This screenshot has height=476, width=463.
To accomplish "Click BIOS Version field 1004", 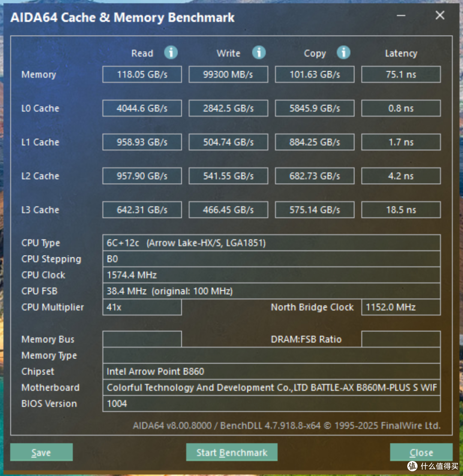I will pos(271,404).
